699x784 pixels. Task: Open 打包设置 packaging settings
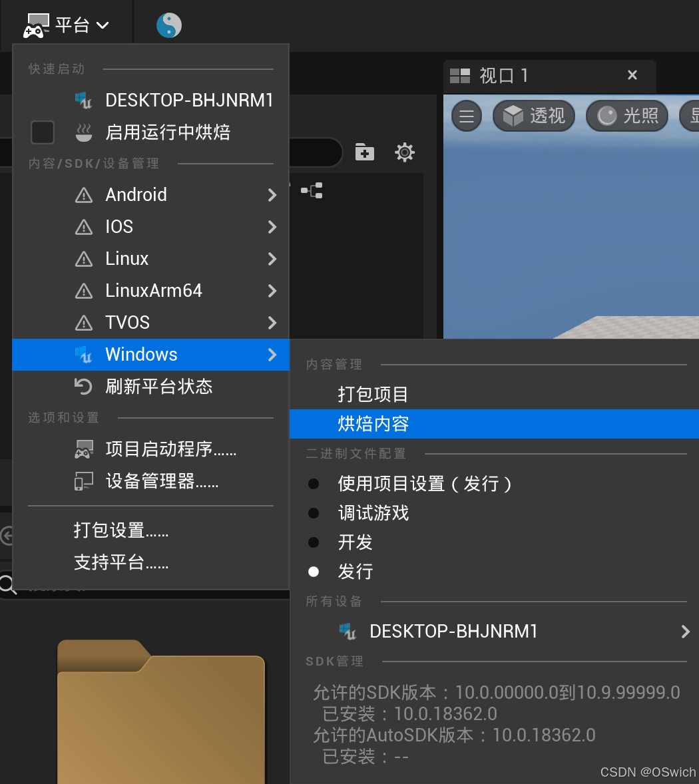[x=150, y=530]
